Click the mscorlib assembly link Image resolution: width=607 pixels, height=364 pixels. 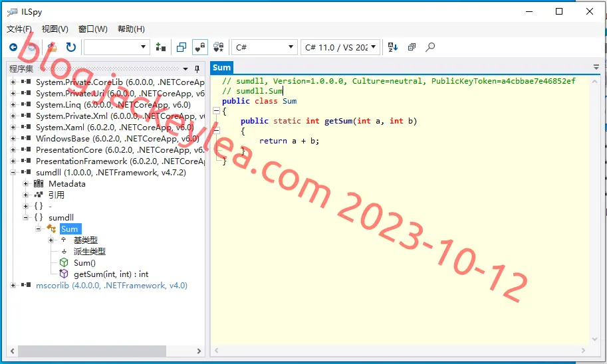coord(112,286)
